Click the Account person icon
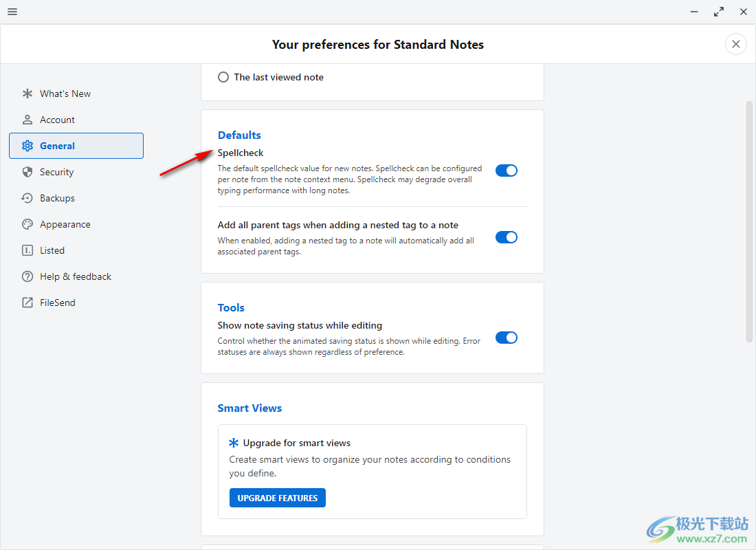Image resolution: width=756 pixels, height=550 pixels. click(x=27, y=120)
